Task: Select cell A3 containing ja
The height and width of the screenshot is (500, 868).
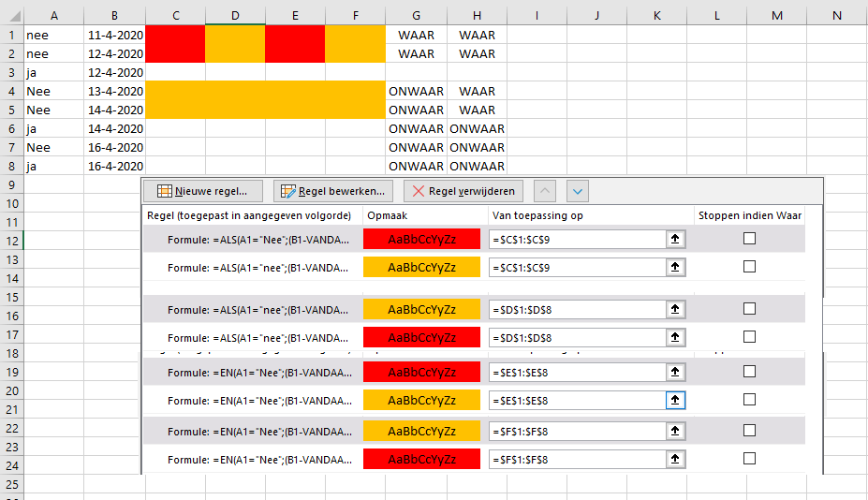Action: point(53,72)
